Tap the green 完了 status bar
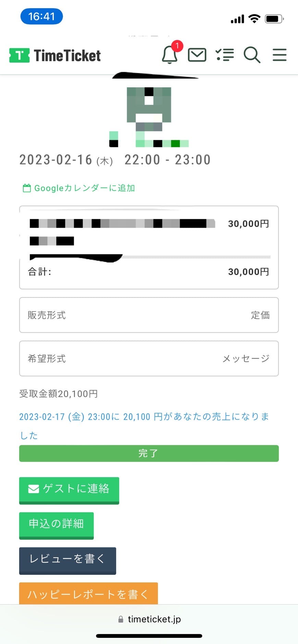 (x=149, y=454)
